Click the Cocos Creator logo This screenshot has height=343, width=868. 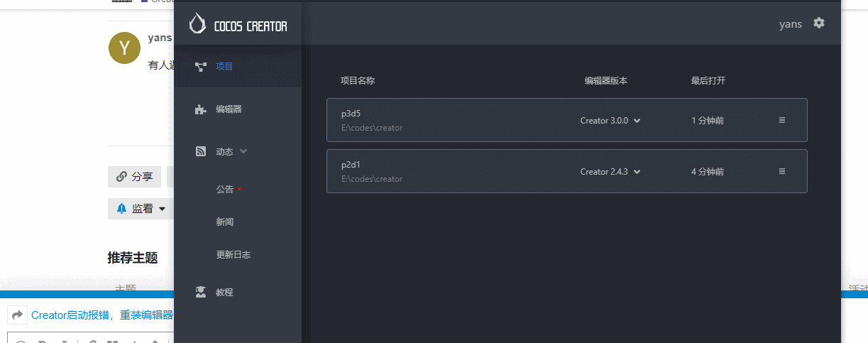(238, 24)
